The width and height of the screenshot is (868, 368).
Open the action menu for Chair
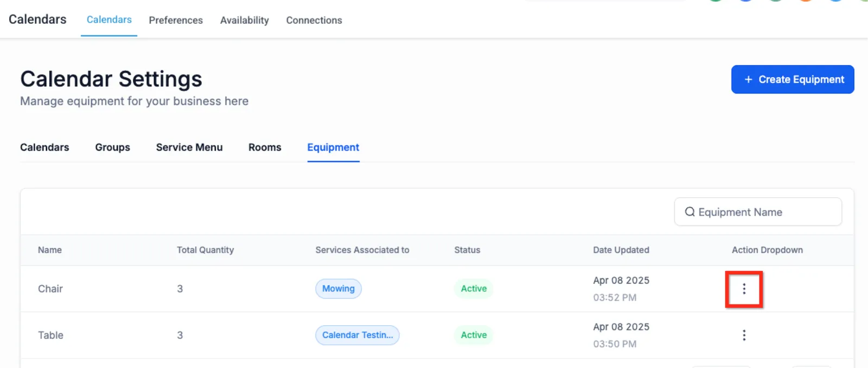[x=744, y=289]
